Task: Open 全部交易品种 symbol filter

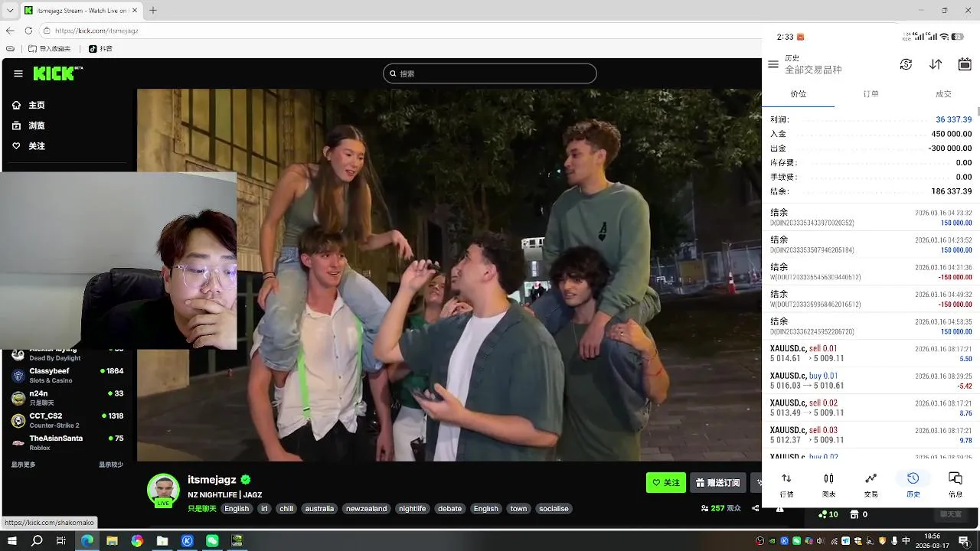Action: 813,70
